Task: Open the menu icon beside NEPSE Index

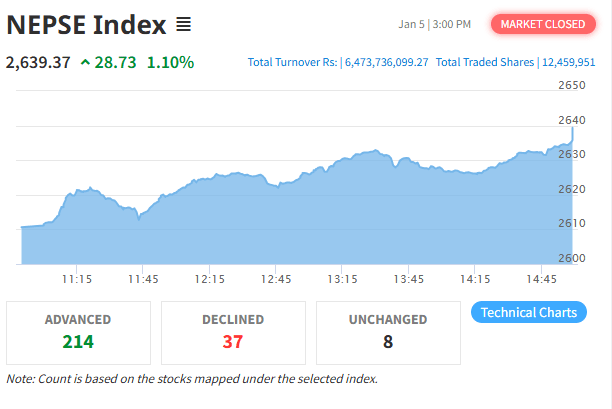Action: 183,24
